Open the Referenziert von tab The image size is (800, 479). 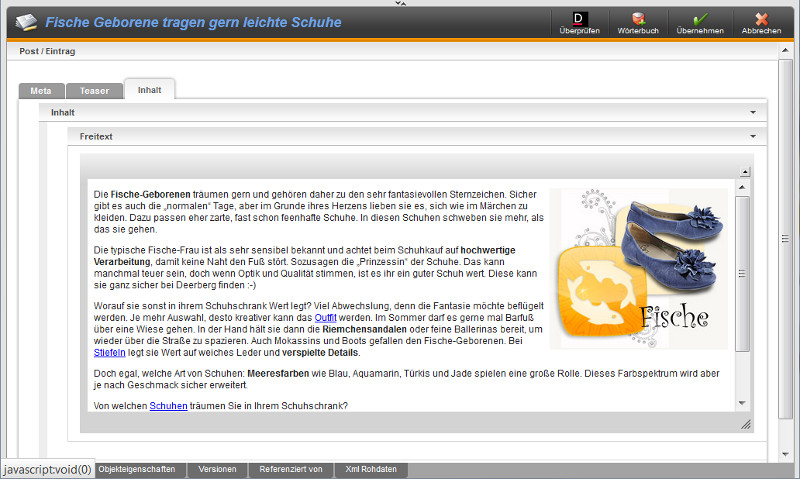[x=290, y=469]
